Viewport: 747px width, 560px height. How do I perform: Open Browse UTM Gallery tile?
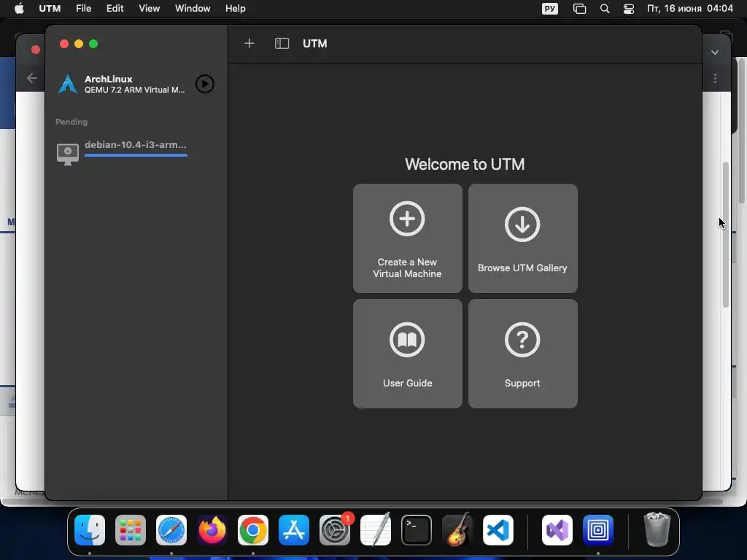[x=522, y=238]
